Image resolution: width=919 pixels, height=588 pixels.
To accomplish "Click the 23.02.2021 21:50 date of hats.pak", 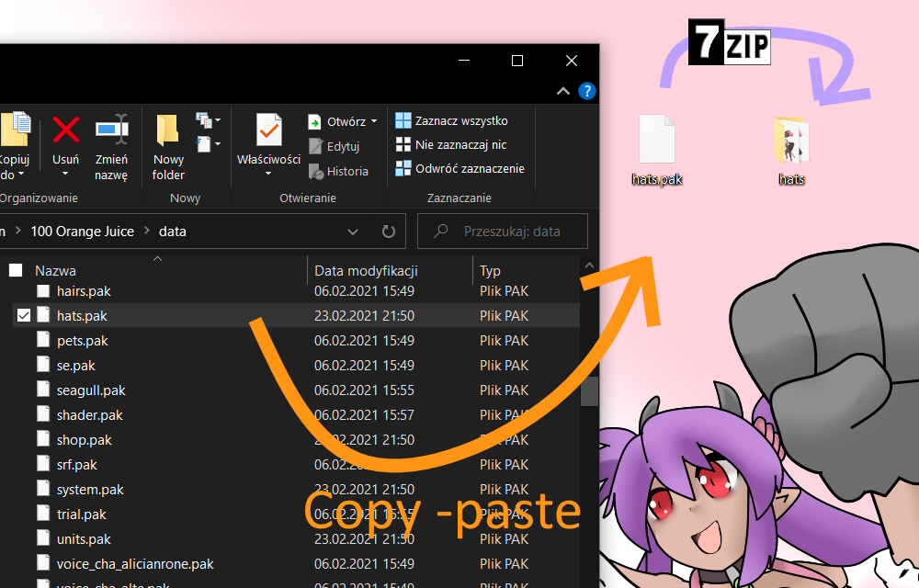I will (364, 316).
